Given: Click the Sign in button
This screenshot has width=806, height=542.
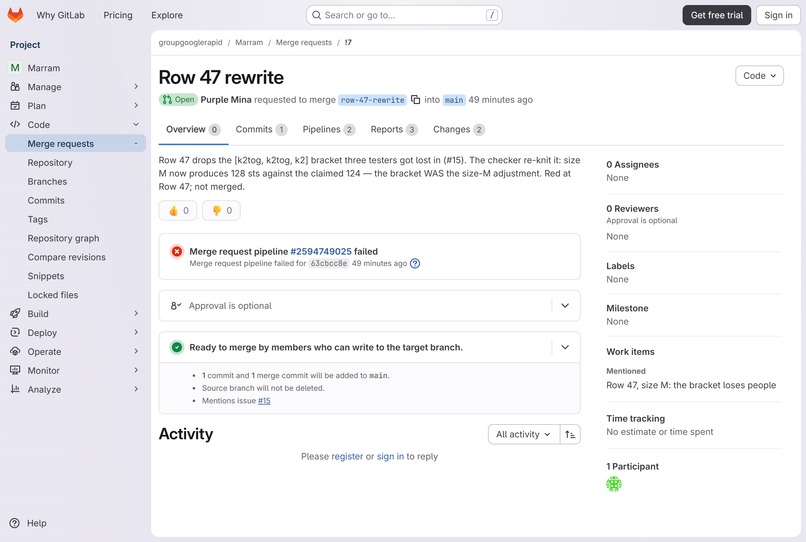Looking at the screenshot, I should [x=778, y=15].
